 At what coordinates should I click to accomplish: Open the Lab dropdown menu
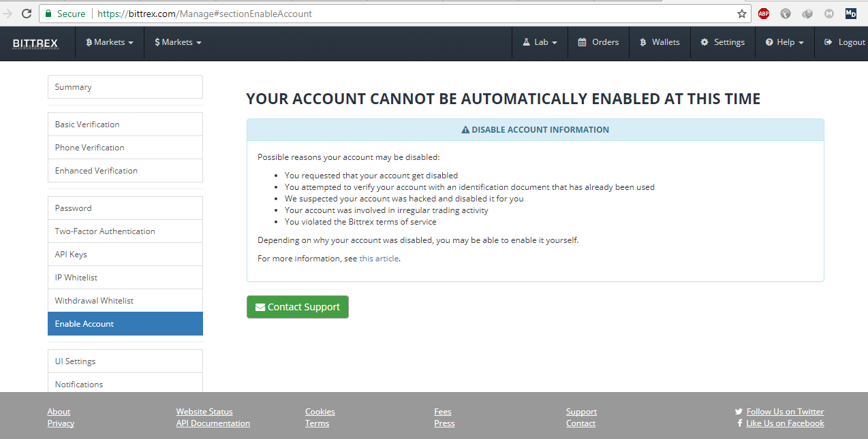click(x=540, y=42)
